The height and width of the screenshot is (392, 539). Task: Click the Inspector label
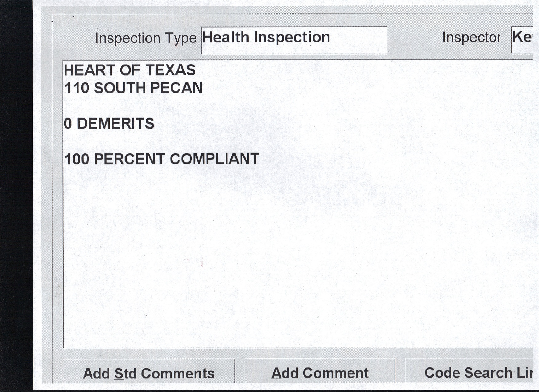471,38
